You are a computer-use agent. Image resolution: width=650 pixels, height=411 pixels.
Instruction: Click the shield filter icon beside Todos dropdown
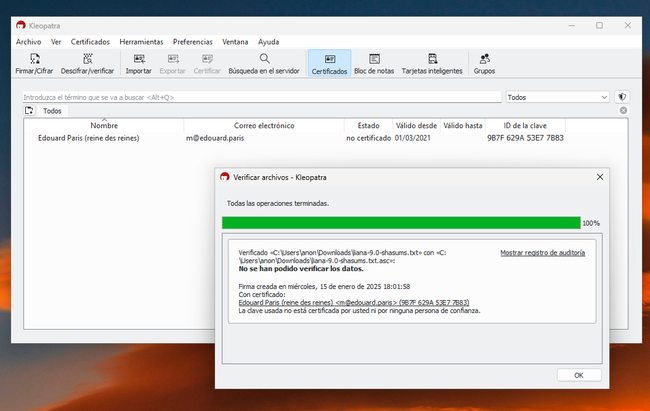(x=621, y=97)
